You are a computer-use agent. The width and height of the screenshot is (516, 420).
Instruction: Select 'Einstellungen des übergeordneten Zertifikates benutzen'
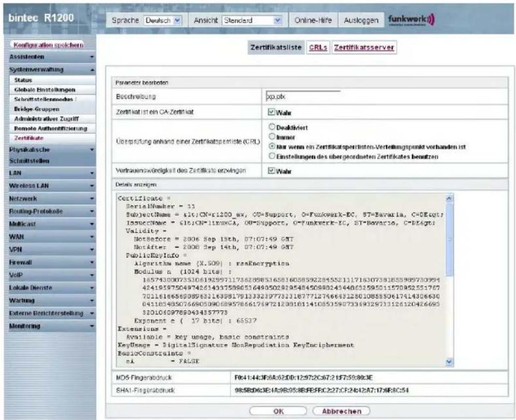[x=272, y=156]
